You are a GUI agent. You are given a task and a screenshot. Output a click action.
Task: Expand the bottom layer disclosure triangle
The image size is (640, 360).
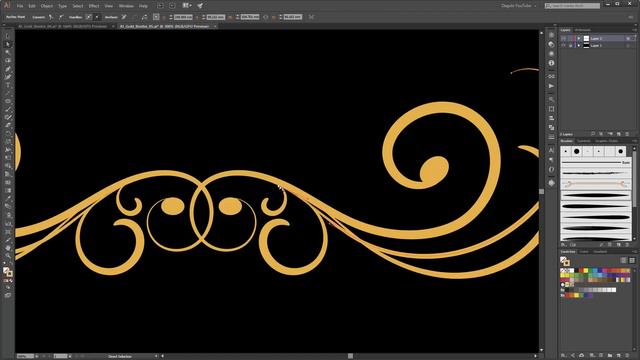[579, 46]
